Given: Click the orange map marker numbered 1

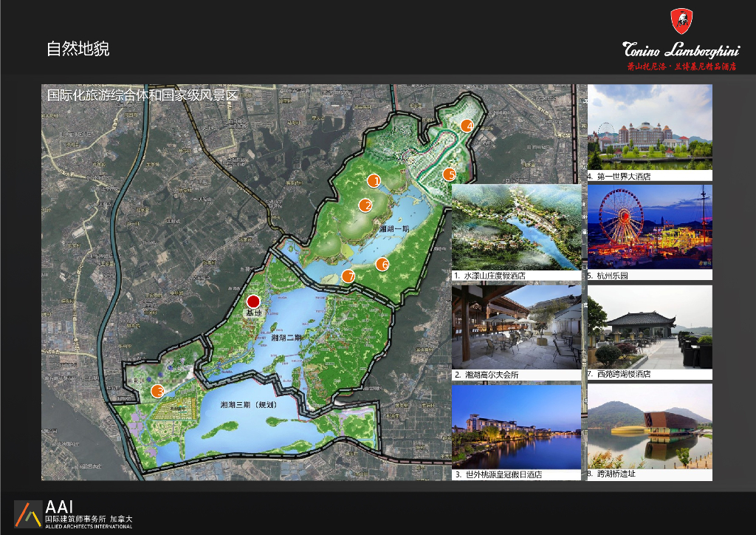Looking at the screenshot, I should tap(374, 181).
